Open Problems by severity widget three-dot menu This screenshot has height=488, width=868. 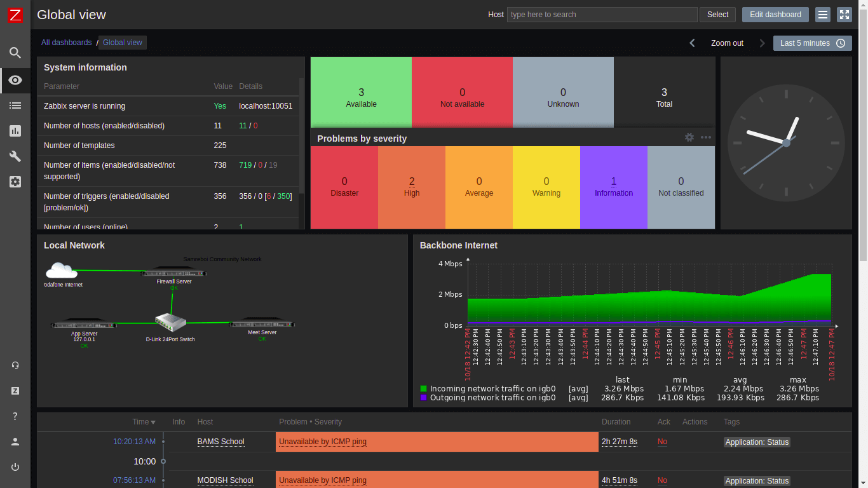click(x=705, y=137)
